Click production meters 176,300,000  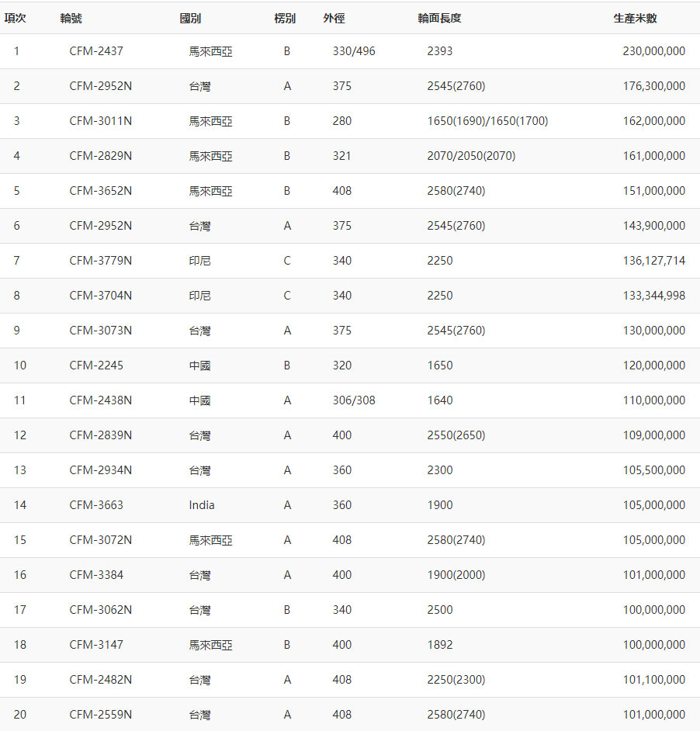pyautogui.click(x=654, y=86)
